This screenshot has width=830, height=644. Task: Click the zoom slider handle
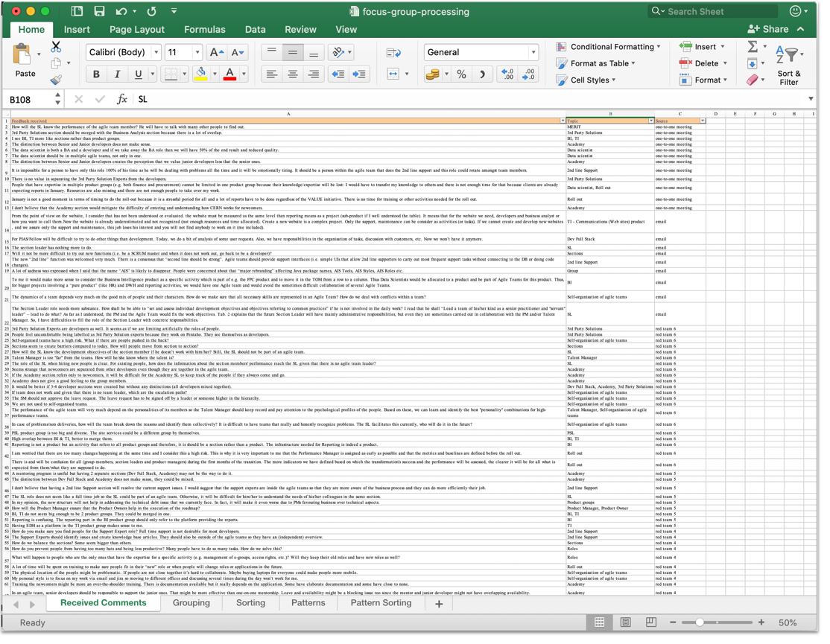(x=700, y=622)
